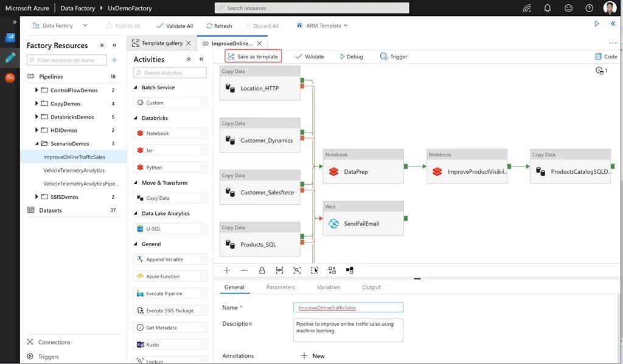Expand the DatabricksDemos folder
623x364 pixels.
[x=37, y=117]
